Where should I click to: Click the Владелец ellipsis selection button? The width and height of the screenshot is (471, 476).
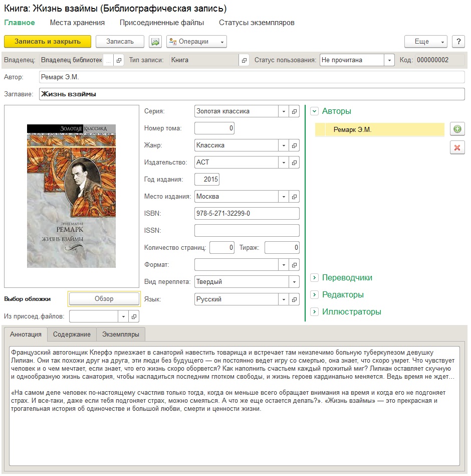pos(109,60)
